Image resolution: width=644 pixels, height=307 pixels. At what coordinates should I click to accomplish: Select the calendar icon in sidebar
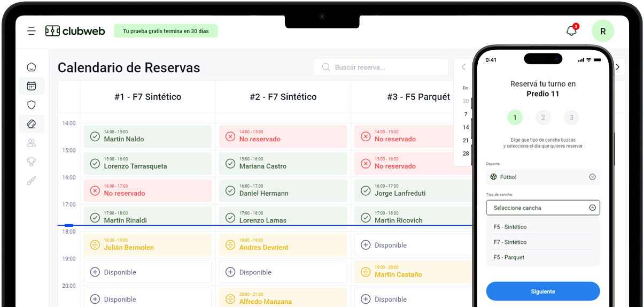pyautogui.click(x=32, y=86)
